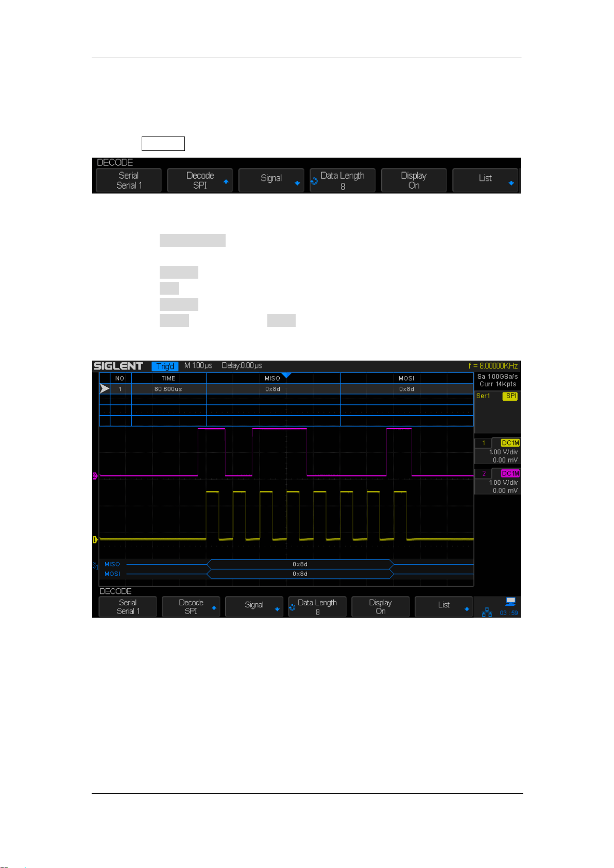
Task: Open Signal submenu in the SIGLENT screen
Action: [x=254, y=606]
